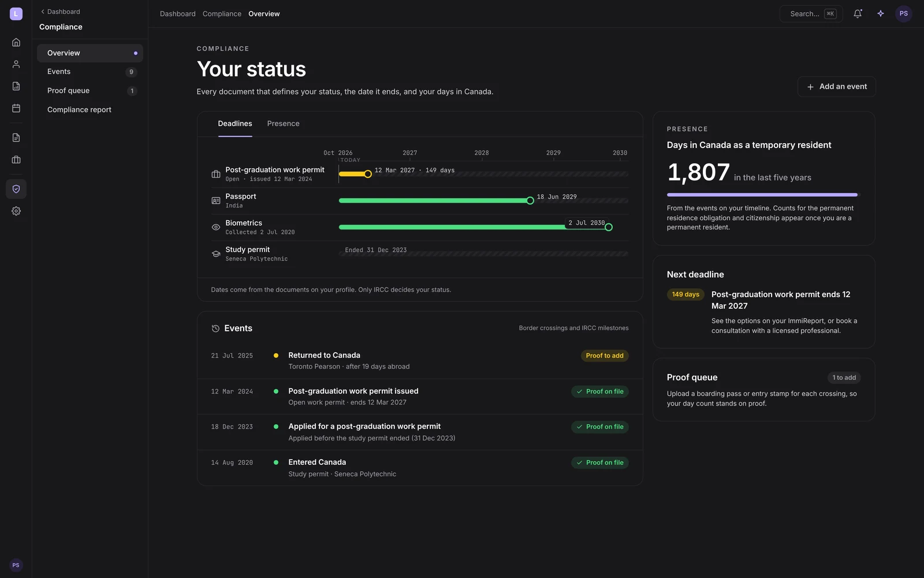The height and width of the screenshot is (578, 924).
Task: Click the Passport expiry timeline marker
Action: click(530, 201)
